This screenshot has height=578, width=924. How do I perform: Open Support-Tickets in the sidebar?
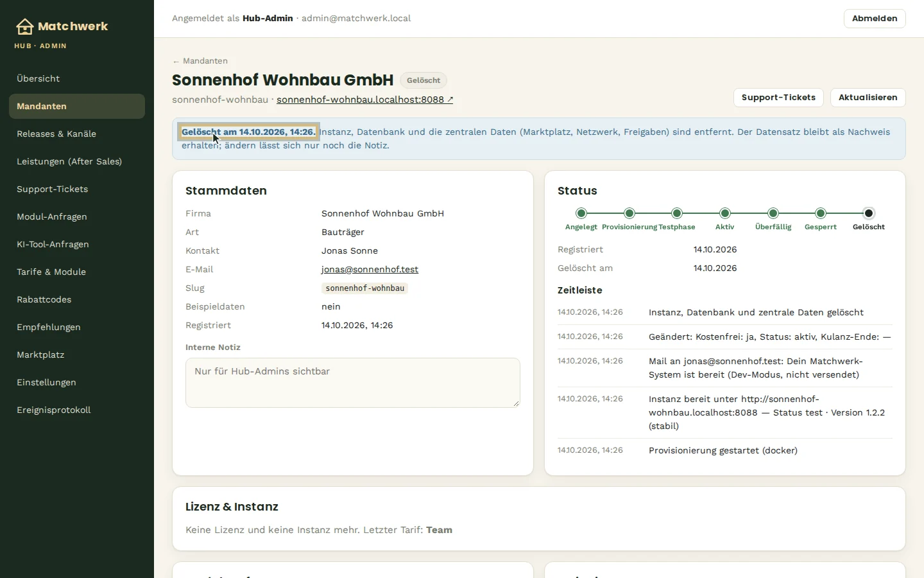coord(77,189)
